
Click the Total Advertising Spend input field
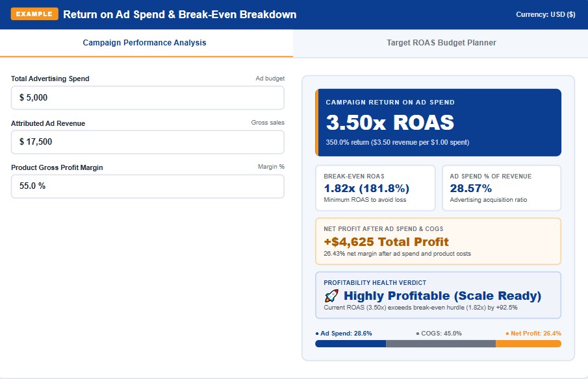click(x=147, y=98)
